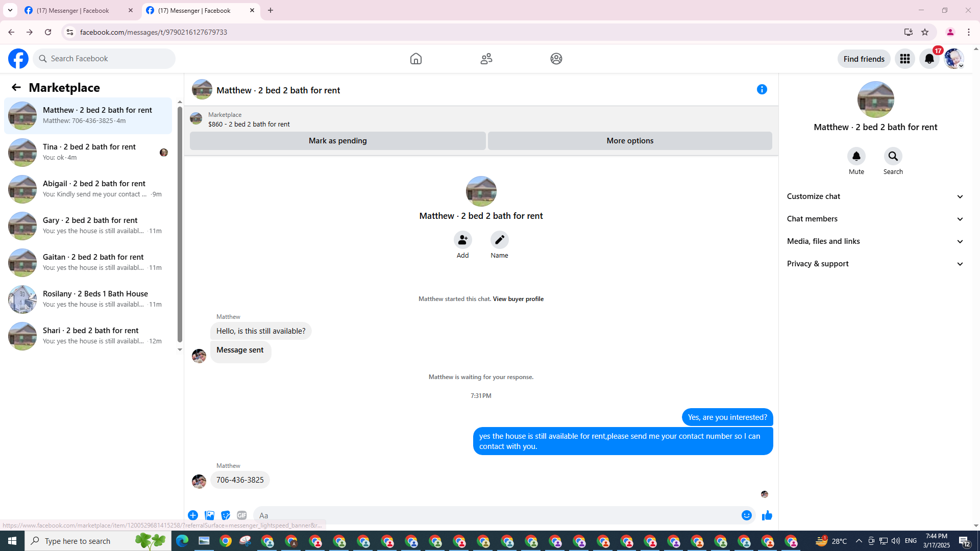Open More options for the listing

pos(630,141)
